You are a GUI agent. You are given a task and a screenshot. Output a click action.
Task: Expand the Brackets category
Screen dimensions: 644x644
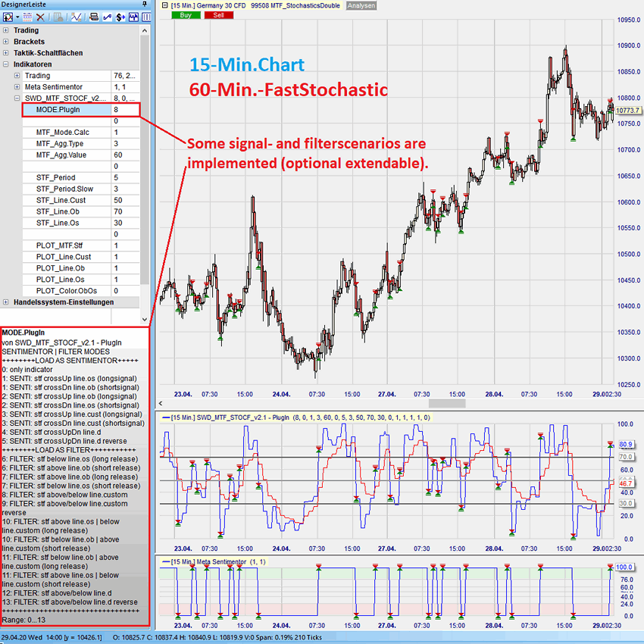click(x=6, y=42)
